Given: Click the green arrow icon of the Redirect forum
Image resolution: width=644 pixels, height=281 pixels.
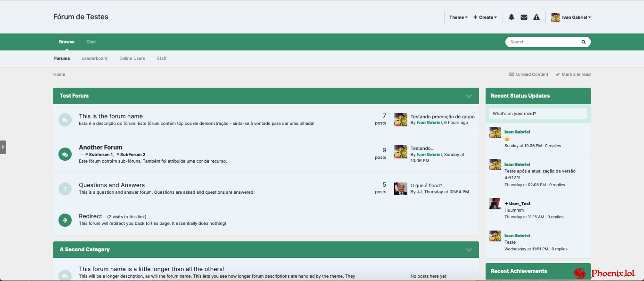Looking at the screenshot, I should 65,220.
